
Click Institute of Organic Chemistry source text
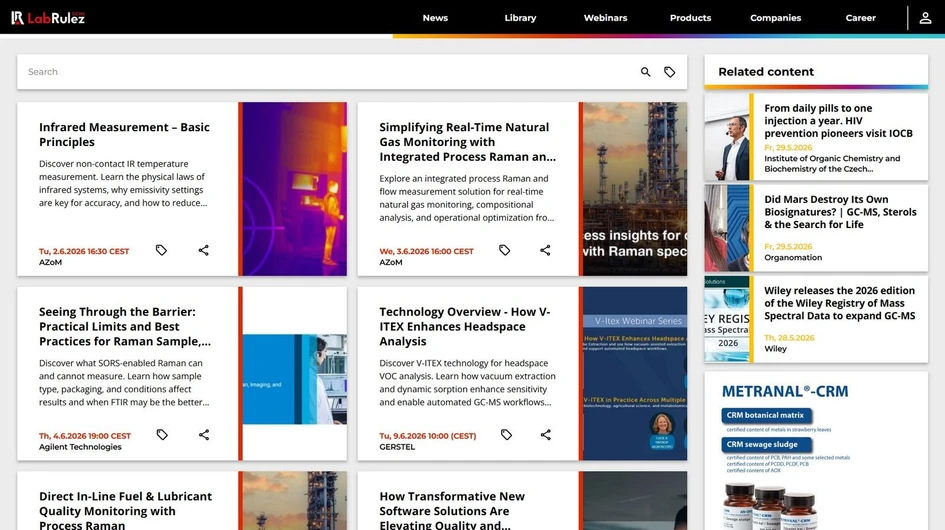point(832,163)
